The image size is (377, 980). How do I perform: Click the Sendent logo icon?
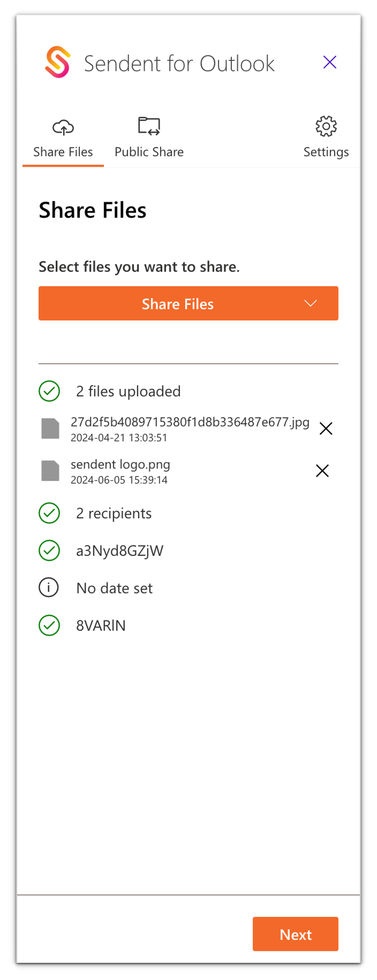coord(58,62)
